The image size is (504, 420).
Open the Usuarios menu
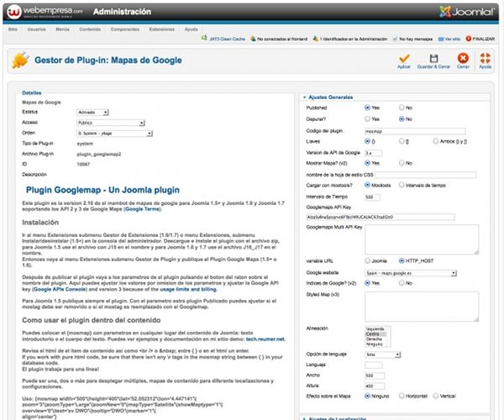point(36,29)
